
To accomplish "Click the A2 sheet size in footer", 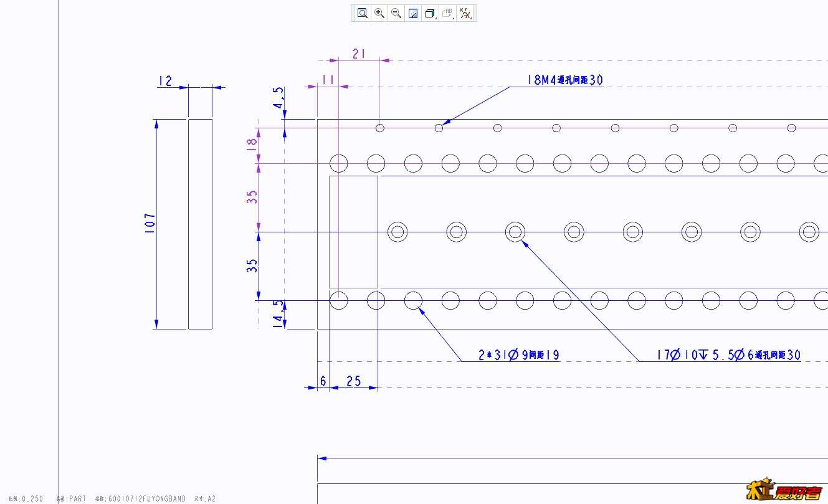I will [x=211, y=499].
